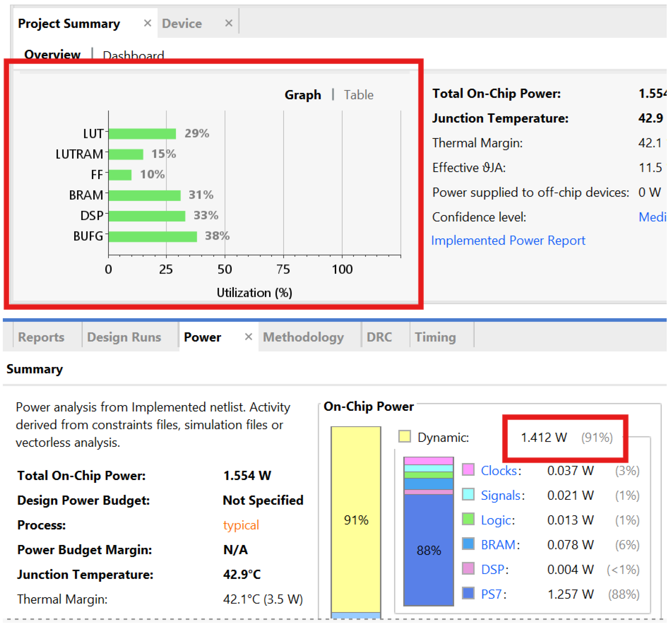
Task: Select the 0.037 W Clocks value
Action: tap(571, 471)
